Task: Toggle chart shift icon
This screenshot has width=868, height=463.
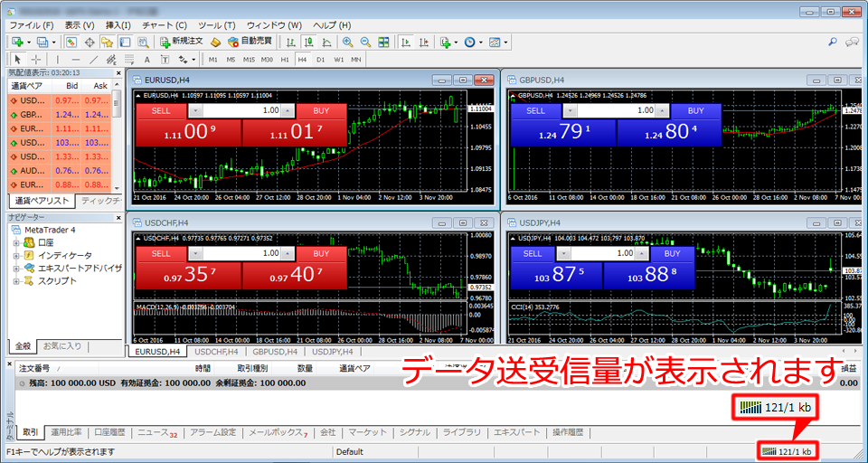Action: (424, 42)
